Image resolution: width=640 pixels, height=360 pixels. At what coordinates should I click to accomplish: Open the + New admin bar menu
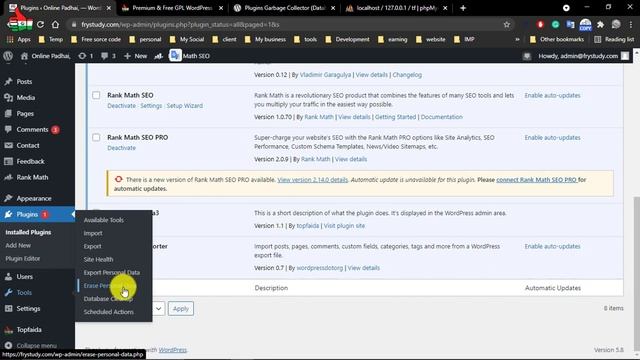click(136, 56)
